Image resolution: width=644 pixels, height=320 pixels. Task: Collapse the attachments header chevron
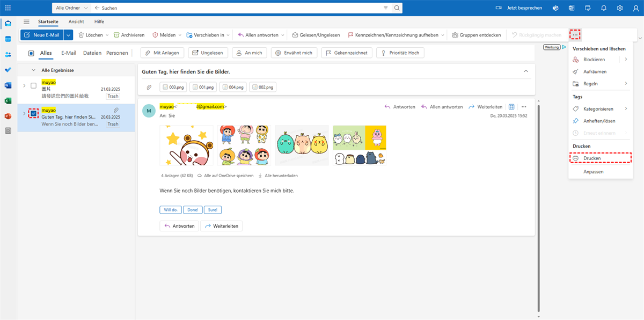(x=525, y=71)
